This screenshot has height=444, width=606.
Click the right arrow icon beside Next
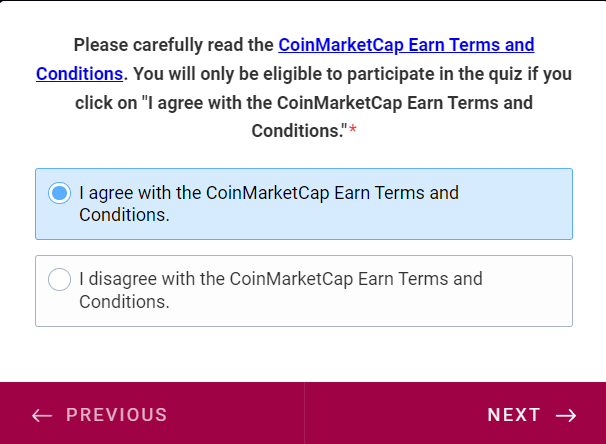click(566, 415)
